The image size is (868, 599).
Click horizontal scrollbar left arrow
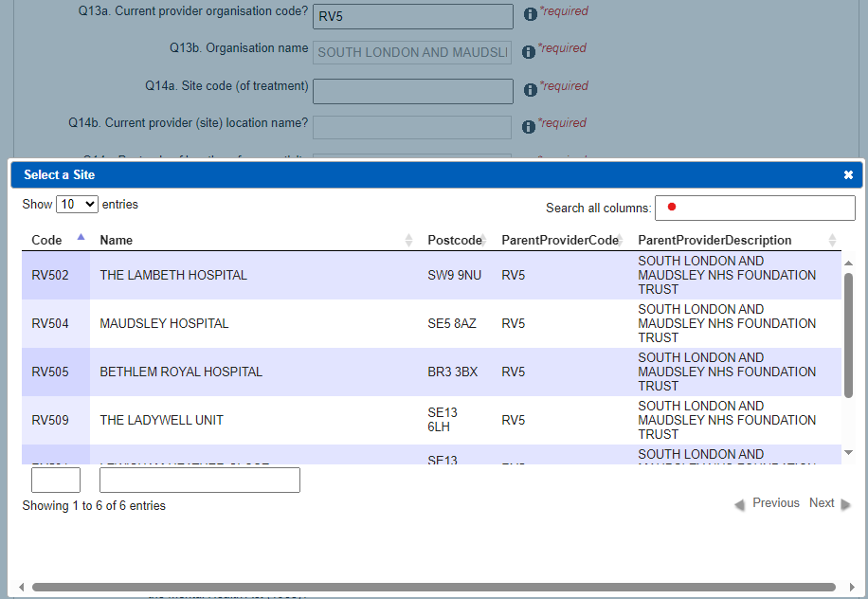[x=21, y=587]
